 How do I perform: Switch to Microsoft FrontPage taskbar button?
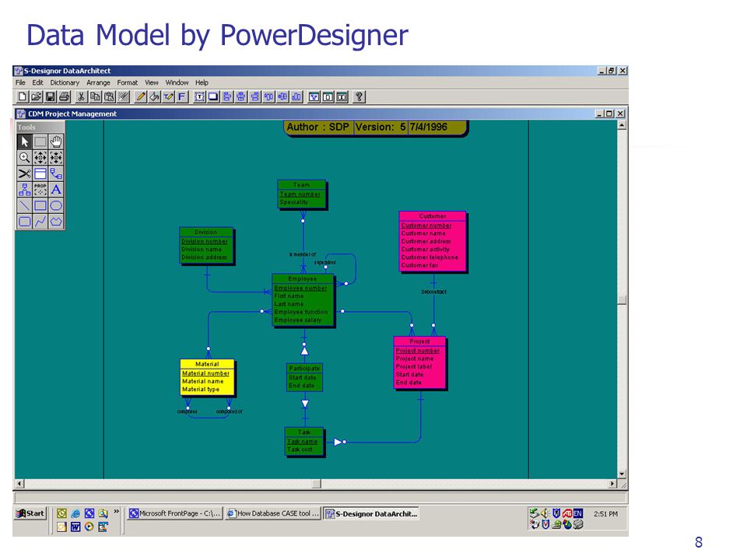pyautogui.click(x=175, y=513)
